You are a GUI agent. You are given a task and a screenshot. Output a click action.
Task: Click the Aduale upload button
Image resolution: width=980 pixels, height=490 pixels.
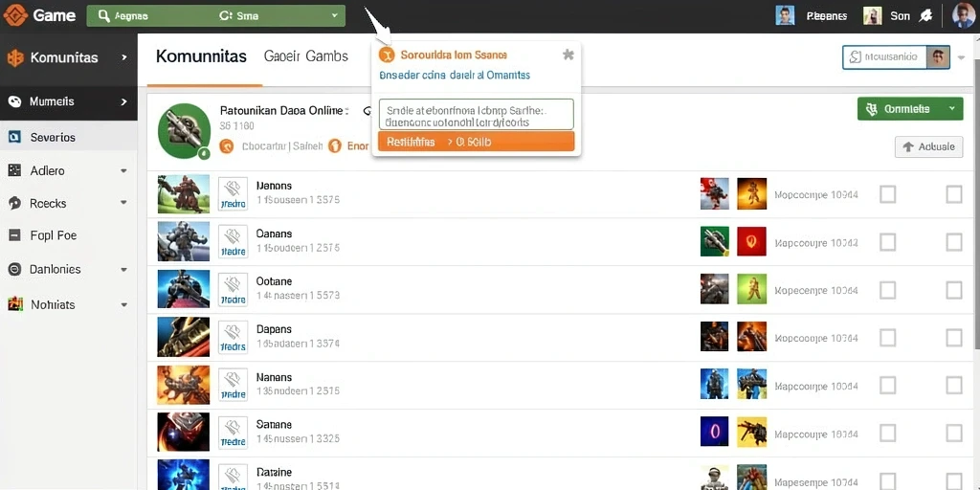click(x=928, y=146)
